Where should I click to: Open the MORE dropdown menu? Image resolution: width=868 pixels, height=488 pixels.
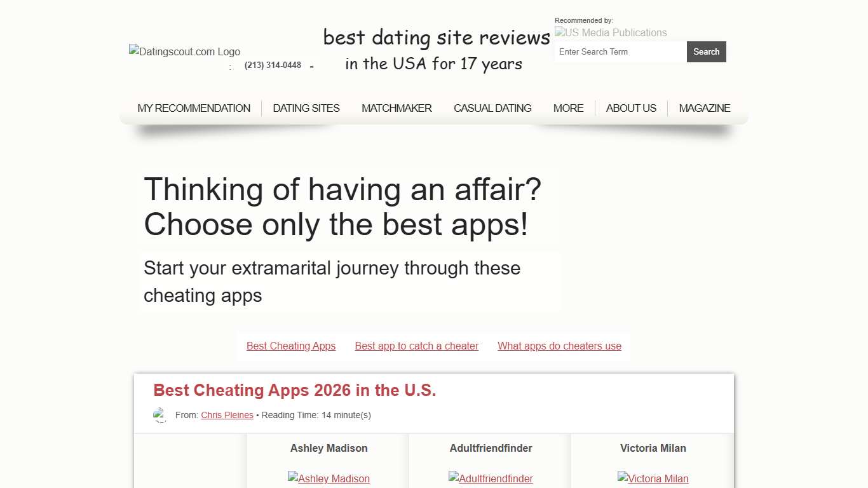point(568,108)
